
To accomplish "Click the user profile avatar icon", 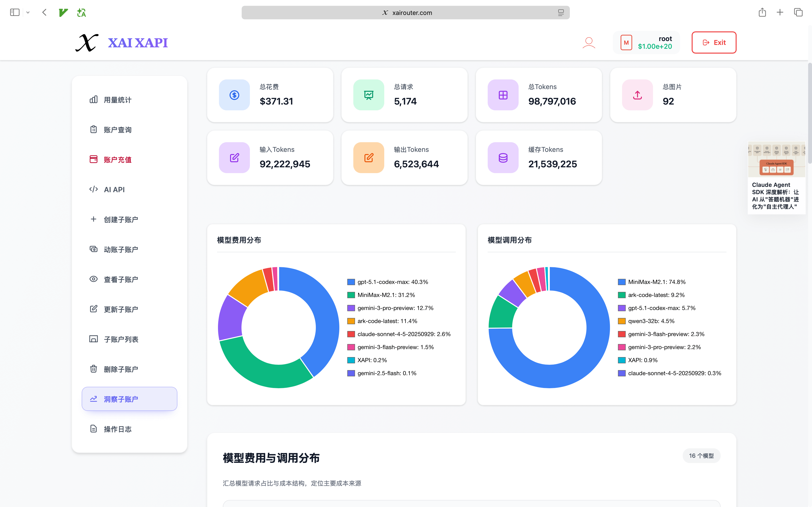I will click(588, 42).
